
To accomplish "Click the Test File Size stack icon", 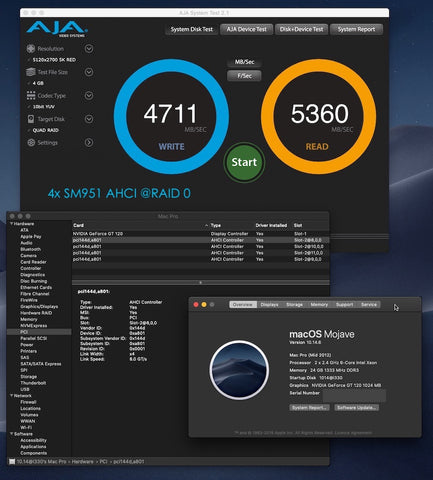I will pyautogui.click(x=31, y=72).
